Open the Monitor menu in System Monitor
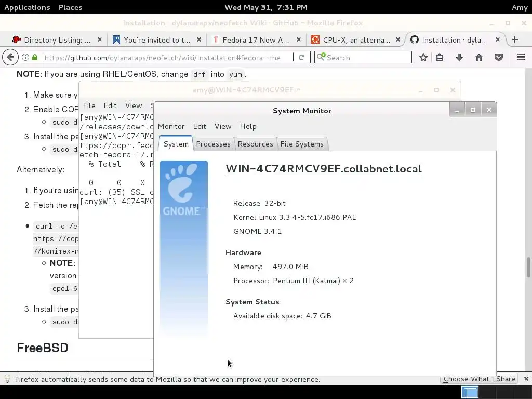532x399 pixels. [171, 126]
